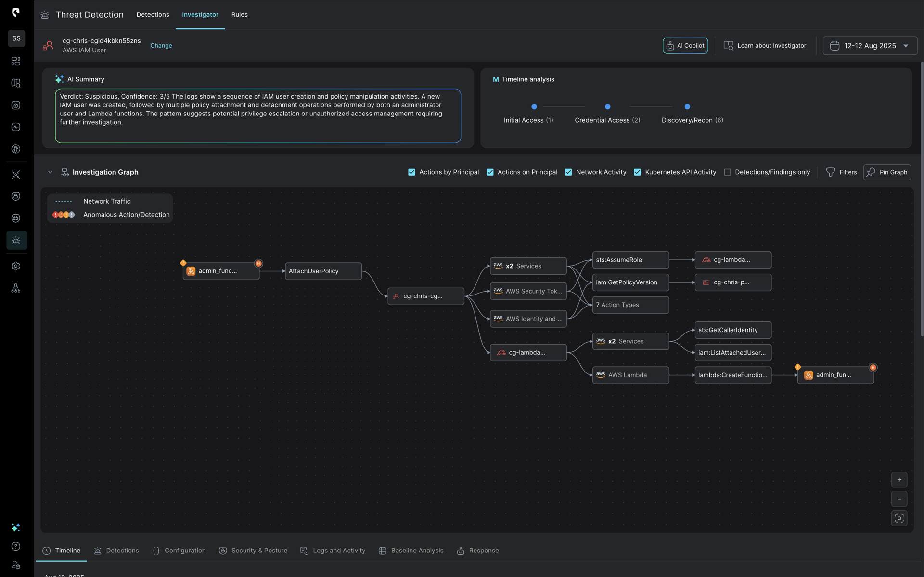Click the iam:GetPolicyVersion graph node

(630, 282)
